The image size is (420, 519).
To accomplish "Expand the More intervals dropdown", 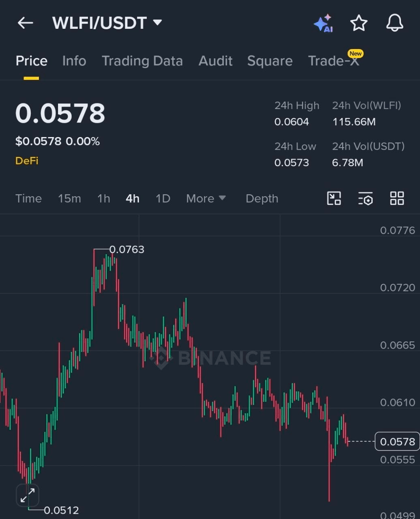I will (206, 199).
